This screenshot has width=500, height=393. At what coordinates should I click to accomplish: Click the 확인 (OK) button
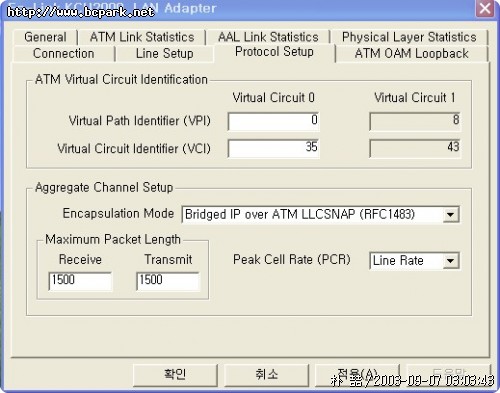175,375
